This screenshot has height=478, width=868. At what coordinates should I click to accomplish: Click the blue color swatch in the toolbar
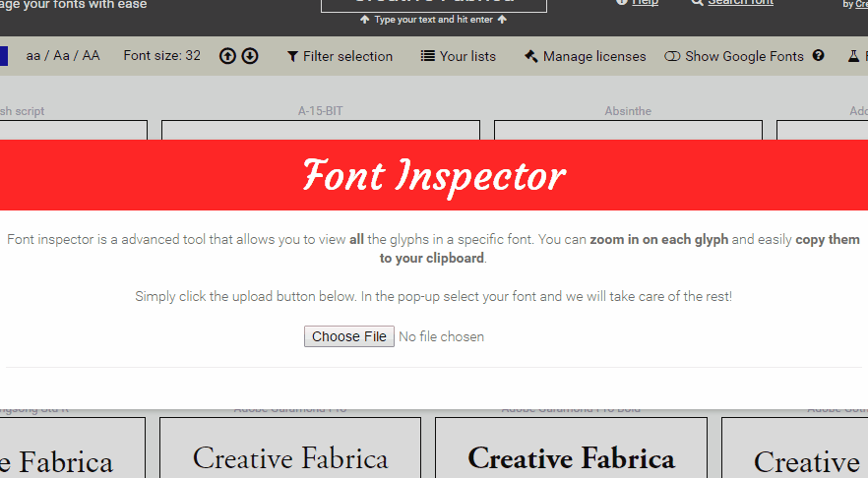coord(3,56)
